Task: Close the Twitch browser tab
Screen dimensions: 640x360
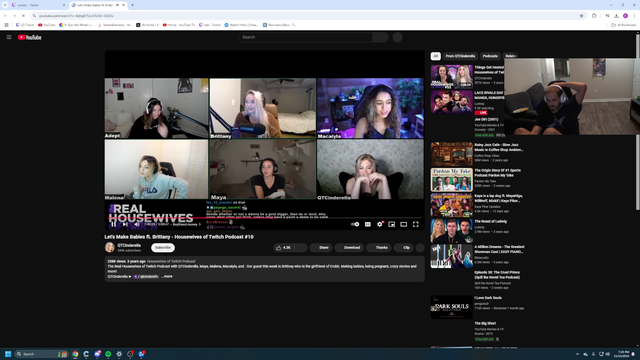Action: click(64, 5)
